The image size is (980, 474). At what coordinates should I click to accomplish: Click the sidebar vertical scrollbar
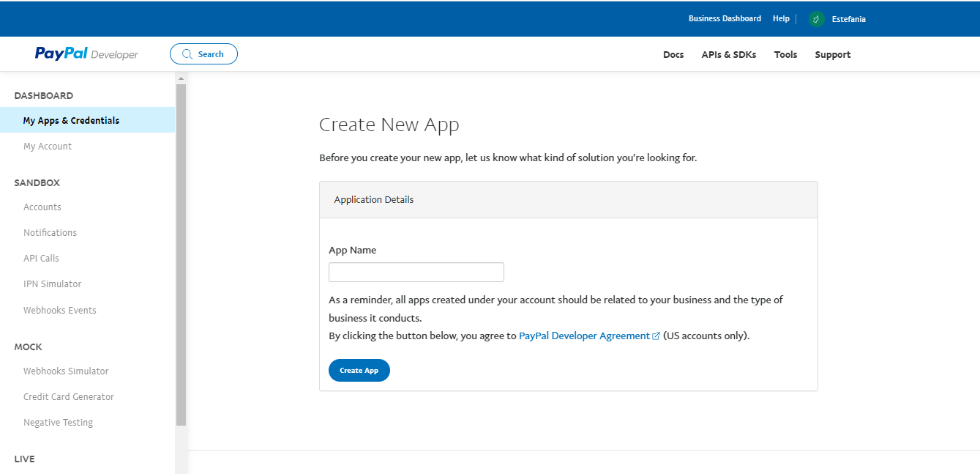coord(181,255)
